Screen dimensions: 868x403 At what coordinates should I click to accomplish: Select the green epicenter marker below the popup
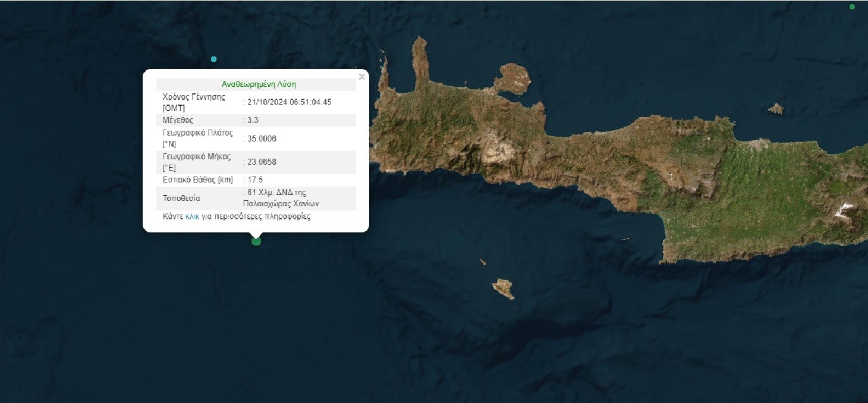256,241
